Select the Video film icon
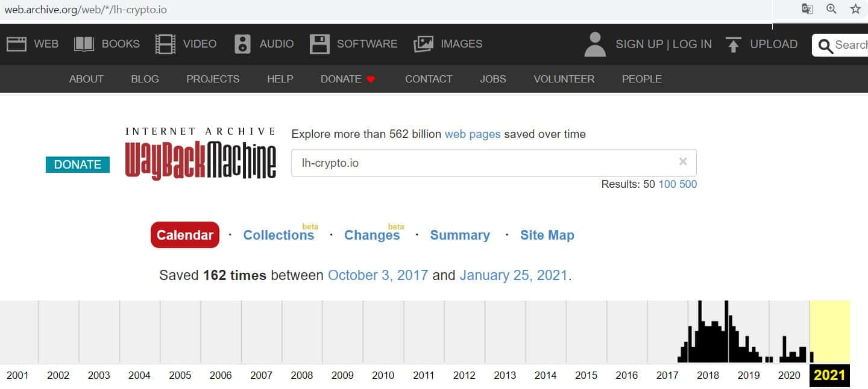This screenshot has width=868, height=389. (x=165, y=44)
